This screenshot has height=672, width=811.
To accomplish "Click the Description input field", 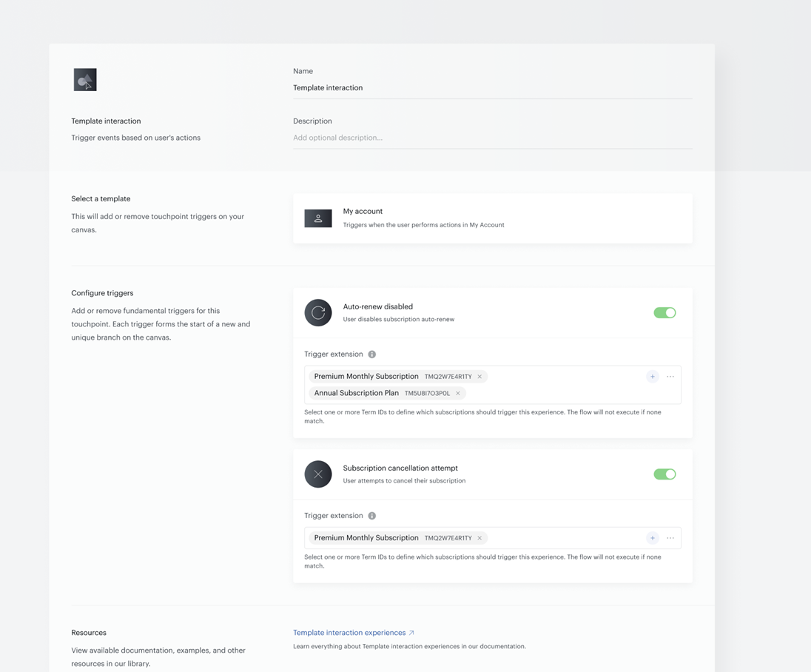I will click(492, 138).
